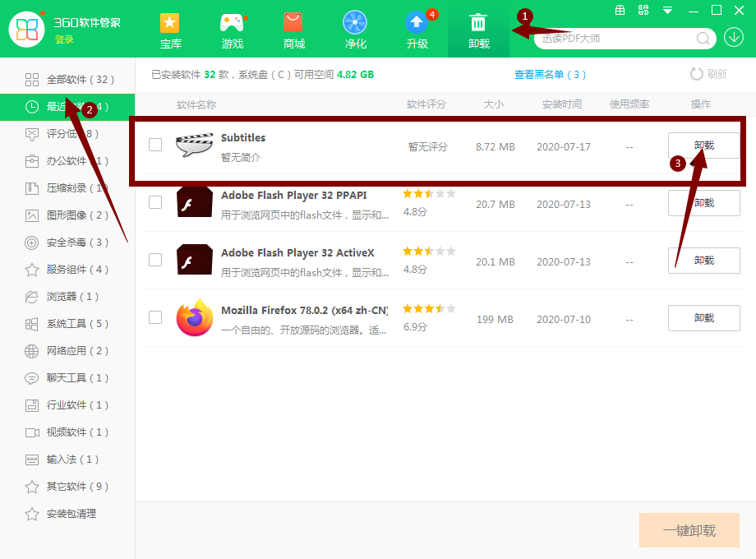The height and width of the screenshot is (559, 756).
Task: Click 卸载 for Mozilla Firefox
Action: pos(704,318)
